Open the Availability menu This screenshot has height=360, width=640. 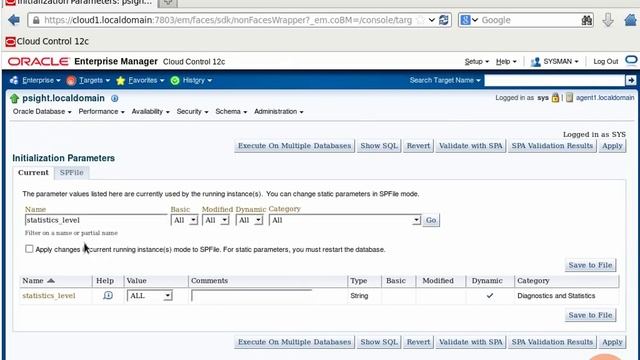coord(150,111)
